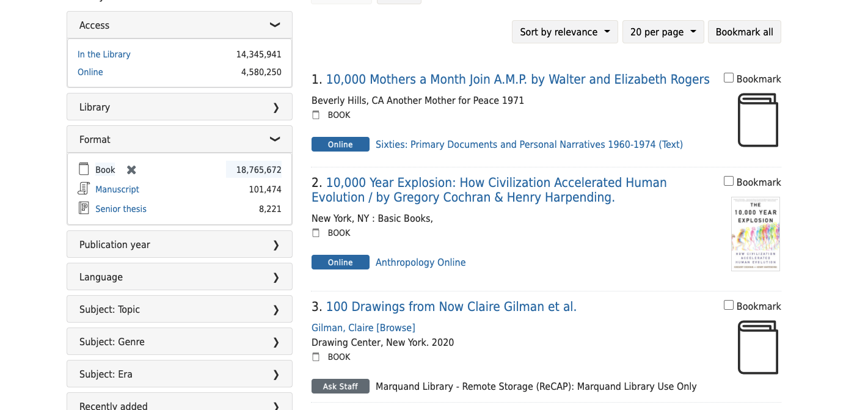This screenshot has height=410, width=868.
Task: Remove the Book format filter X icon
Action: pyautogui.click(x=131, y=170)
